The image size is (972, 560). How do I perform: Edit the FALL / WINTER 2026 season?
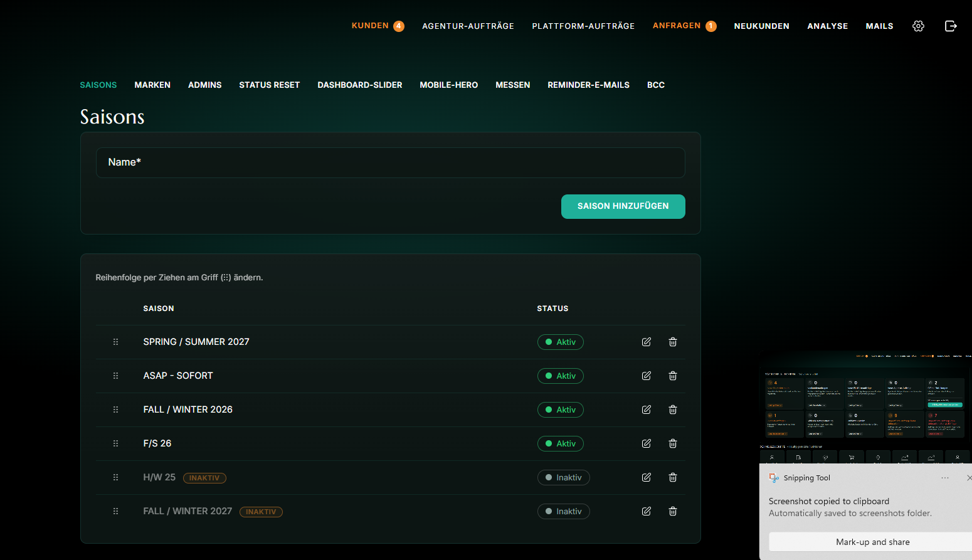point(647,409)
